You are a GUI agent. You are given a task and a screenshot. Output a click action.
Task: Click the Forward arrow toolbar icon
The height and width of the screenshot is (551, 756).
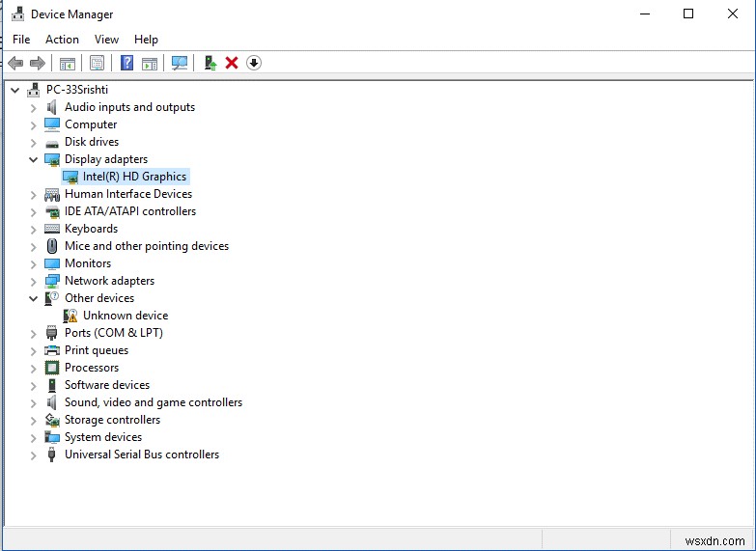tap(37, 63)
